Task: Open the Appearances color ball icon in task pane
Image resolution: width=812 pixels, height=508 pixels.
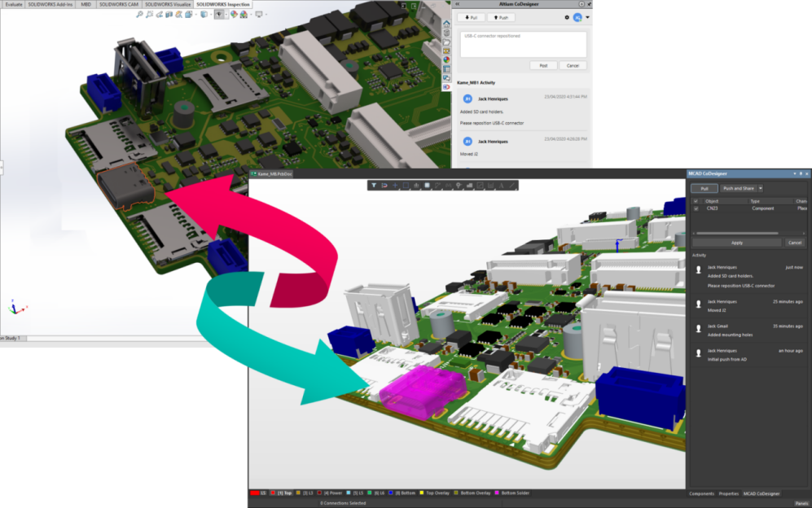Action: coord(446,59)
